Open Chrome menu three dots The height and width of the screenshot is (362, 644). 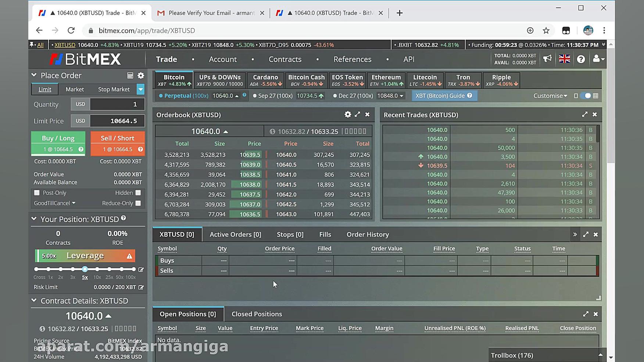[x=604, y=31]
